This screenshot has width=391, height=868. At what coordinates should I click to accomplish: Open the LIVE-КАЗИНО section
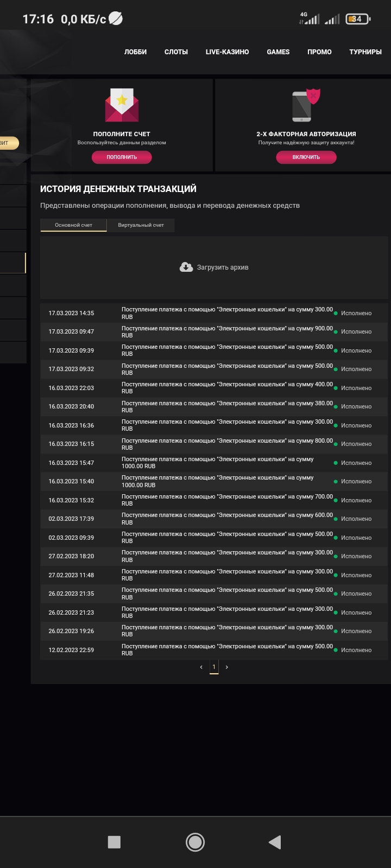click(x=227, y=52)
